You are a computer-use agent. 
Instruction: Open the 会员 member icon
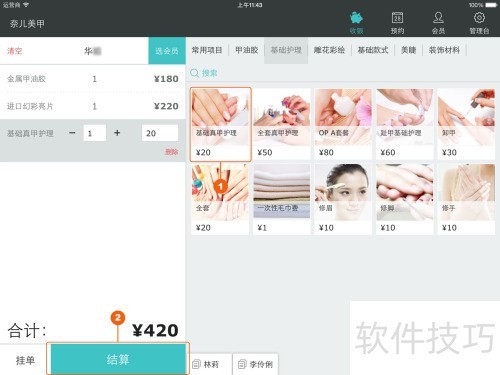click(x=438, y=18)
